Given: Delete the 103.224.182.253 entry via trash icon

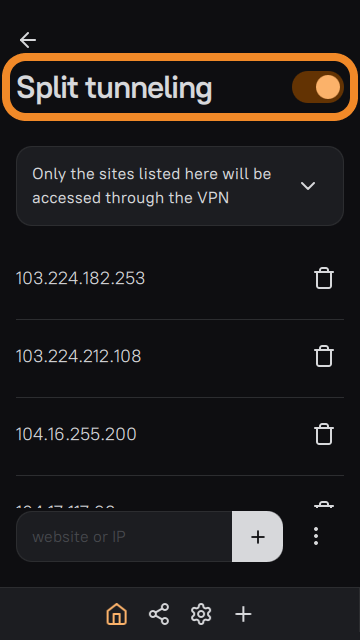Looking at the screenshot, I should coord(324,278).
